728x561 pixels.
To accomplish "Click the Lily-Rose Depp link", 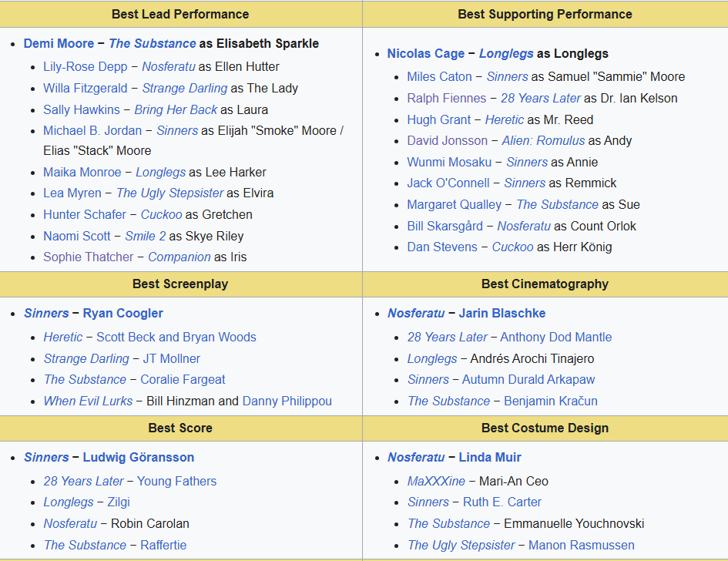I will pos(85,67).
